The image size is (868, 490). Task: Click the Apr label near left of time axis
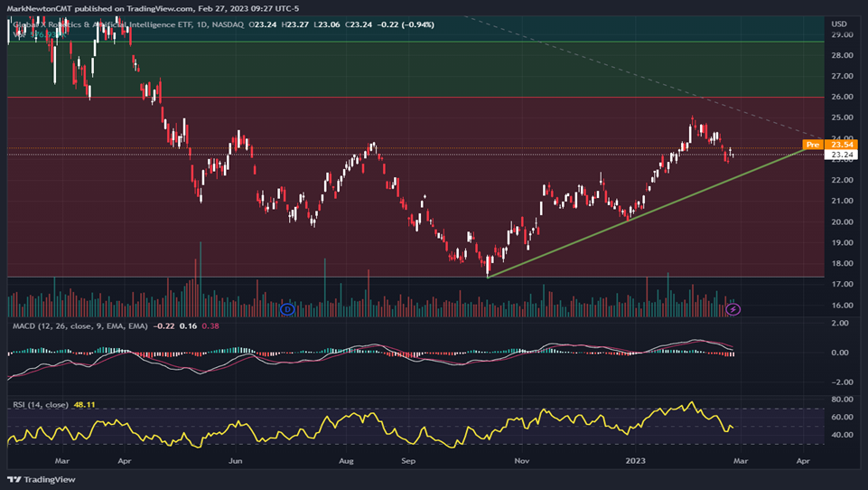pos(125,461)
